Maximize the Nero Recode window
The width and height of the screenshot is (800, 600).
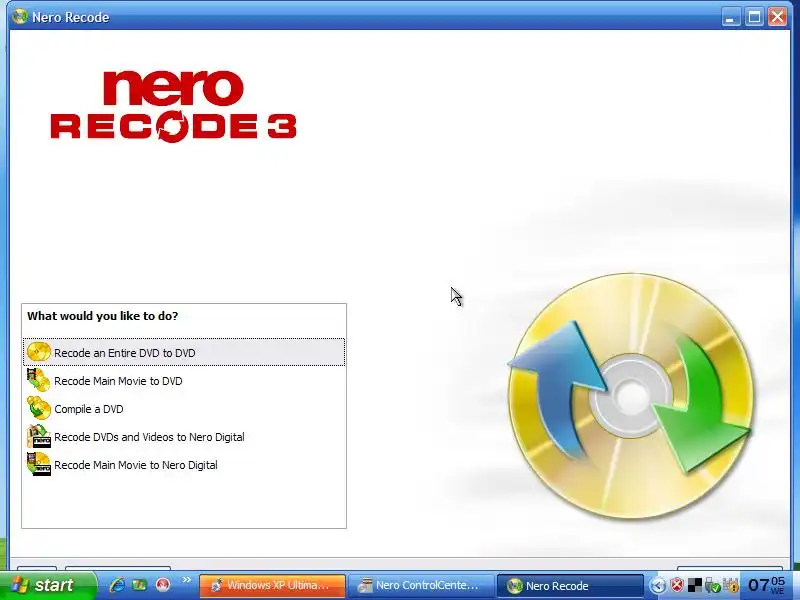(x=754, y=17)
